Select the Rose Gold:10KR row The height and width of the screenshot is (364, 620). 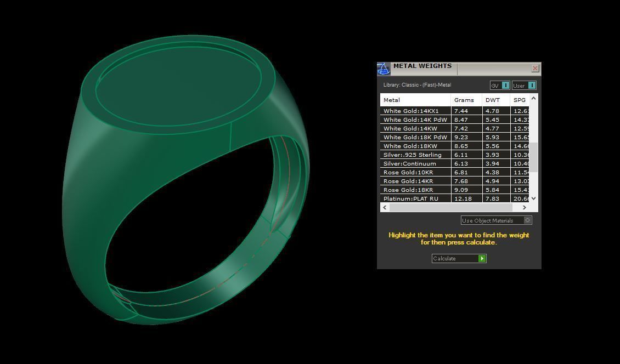click(455, 172)
